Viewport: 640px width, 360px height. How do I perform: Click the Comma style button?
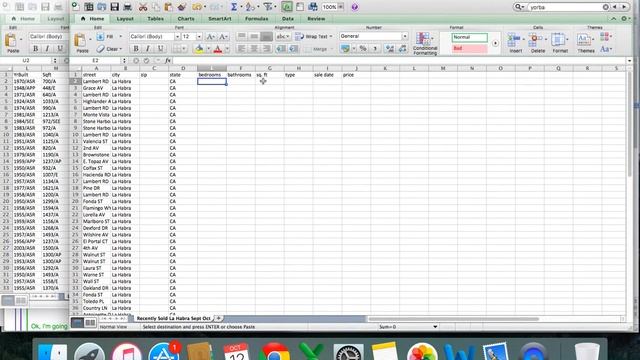[x=375, y=49]
